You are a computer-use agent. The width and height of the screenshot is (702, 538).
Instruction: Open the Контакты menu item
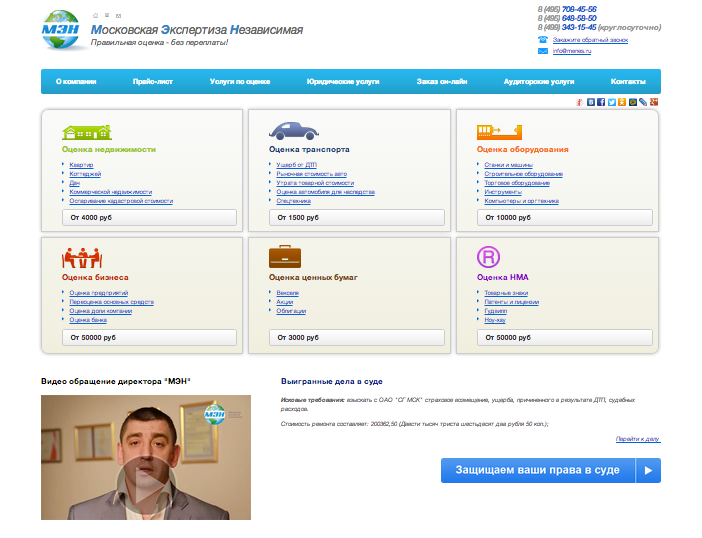click(x=628, y=81)
